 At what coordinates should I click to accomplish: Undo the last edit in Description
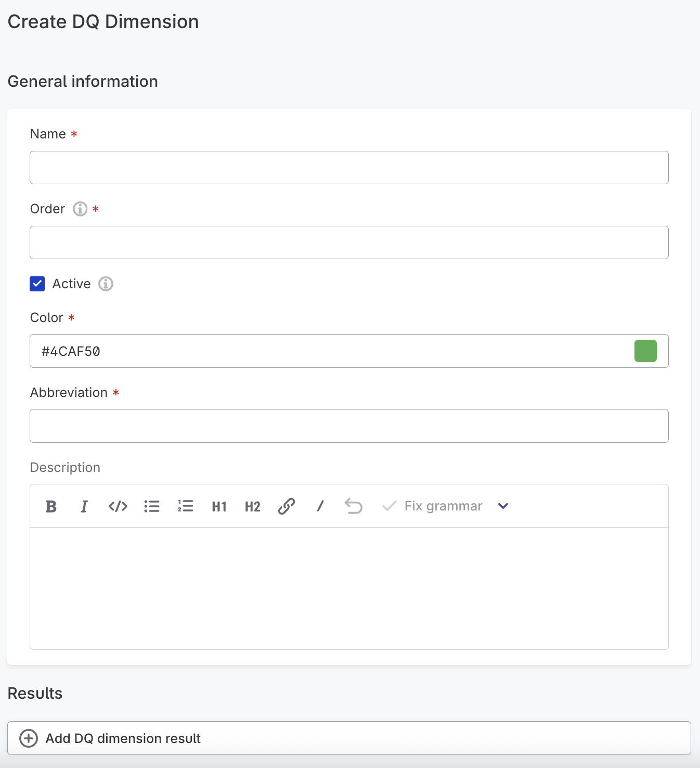click(354, 506)
